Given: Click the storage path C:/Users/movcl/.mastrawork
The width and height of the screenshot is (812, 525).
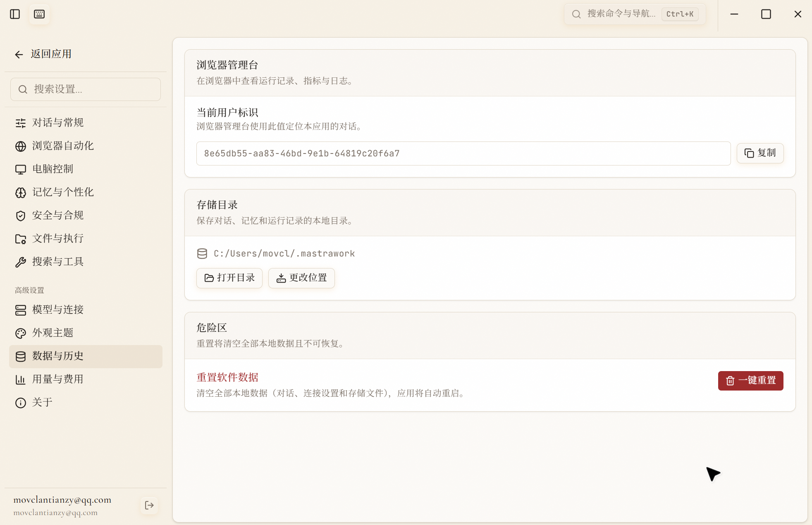Looking at the screenshot, I should [x=284, y=254].
